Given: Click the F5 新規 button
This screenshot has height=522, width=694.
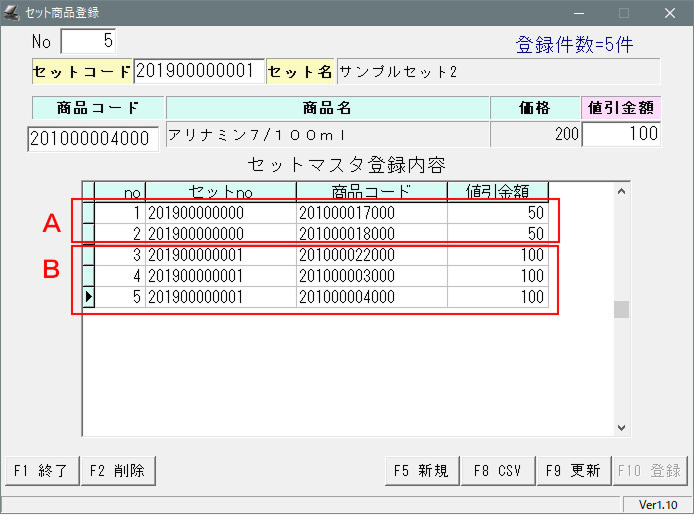Looking at the screenshot, I should pyautogui.click(x=420, y=471).
